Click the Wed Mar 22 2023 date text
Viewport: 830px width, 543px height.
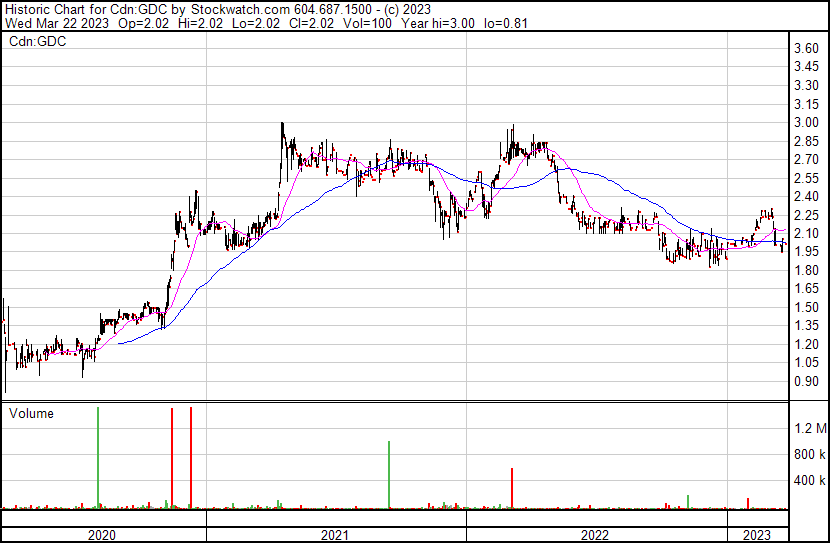56,23
